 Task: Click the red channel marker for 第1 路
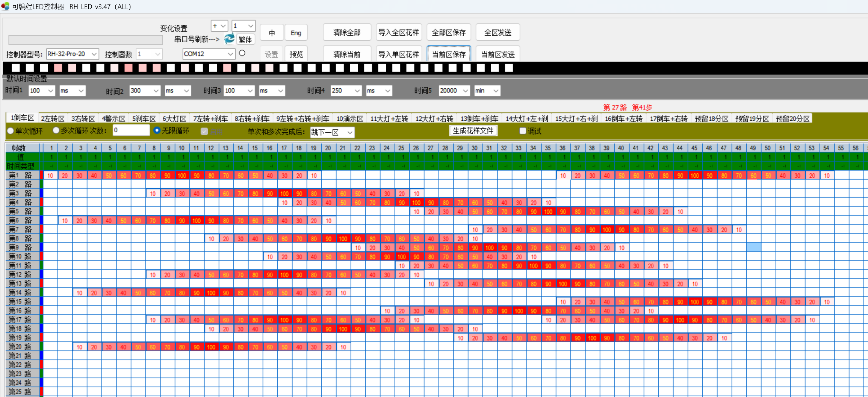coord(41,175)
